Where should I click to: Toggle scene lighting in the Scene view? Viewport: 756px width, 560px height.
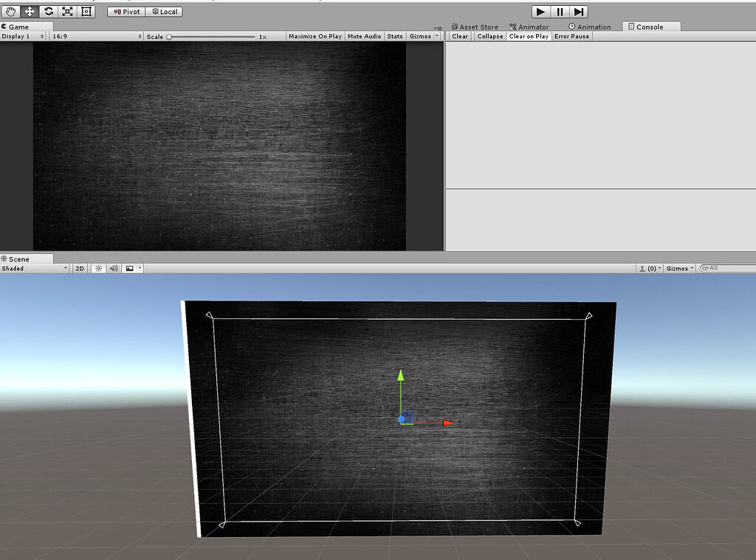98,267
